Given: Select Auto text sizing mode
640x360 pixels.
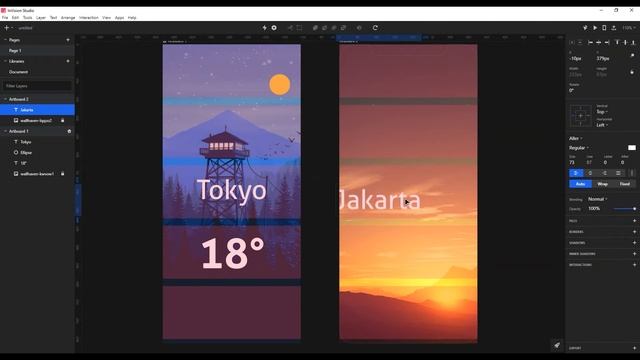Looking at the screenshot, I should [580, 184].
